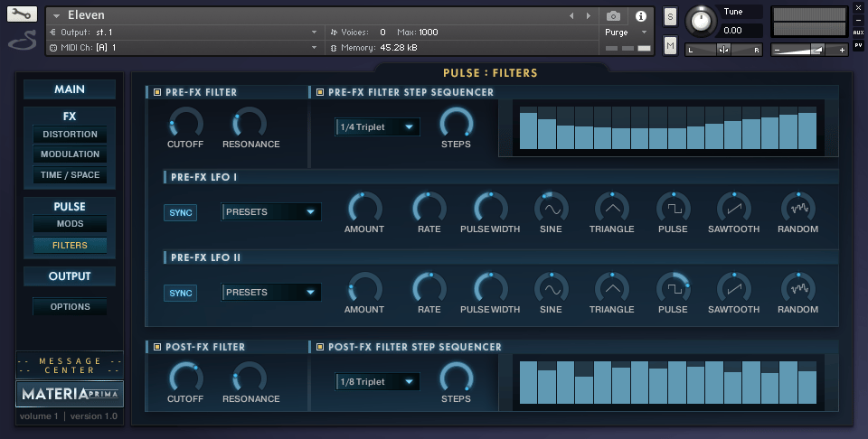Click the camera snapshot icon

point(613,16)
